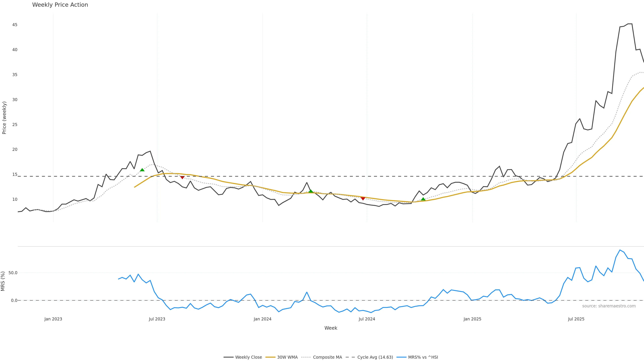Click the red down-triangle signal near August 2023
The image size is (644, 362).
182,177
